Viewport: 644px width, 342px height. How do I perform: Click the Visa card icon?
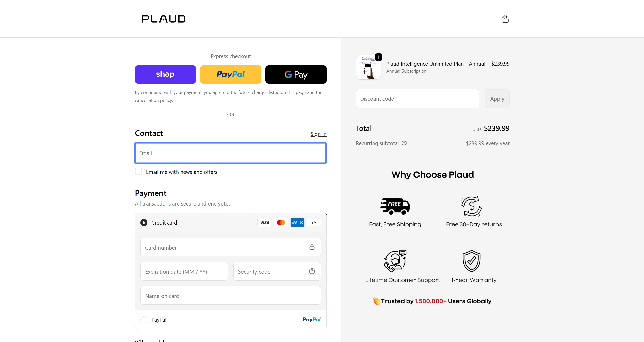(265, 223)
